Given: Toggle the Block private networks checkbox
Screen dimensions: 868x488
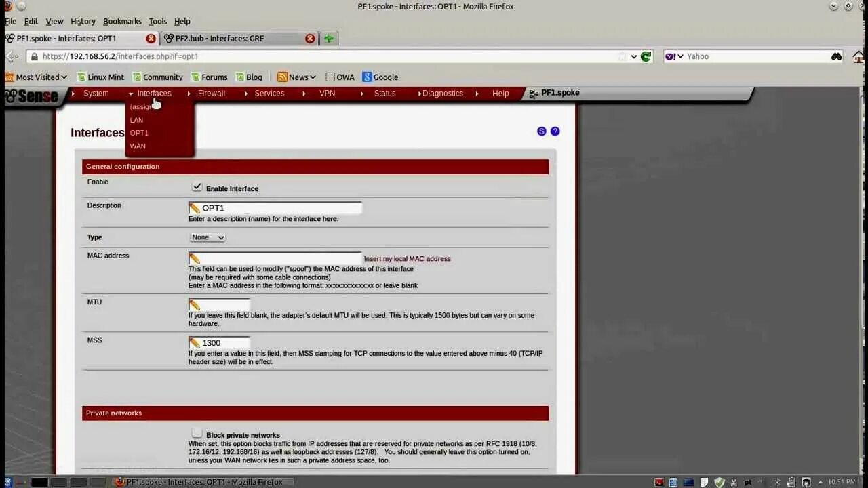Looking at the screenshot, I should coord(197,433).
